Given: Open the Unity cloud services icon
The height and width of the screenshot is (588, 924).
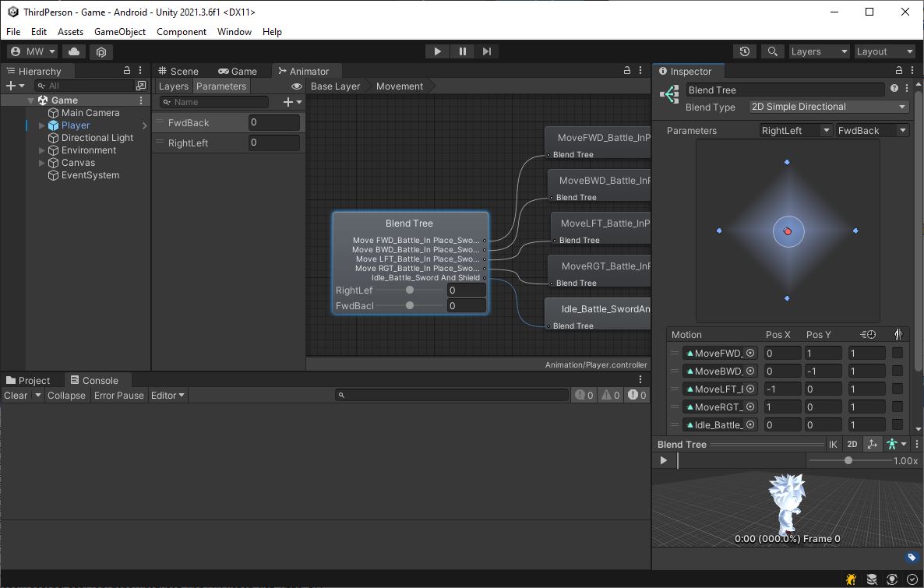Looking at the screenshot, I should pyautogui.click(x=74, y=51).
